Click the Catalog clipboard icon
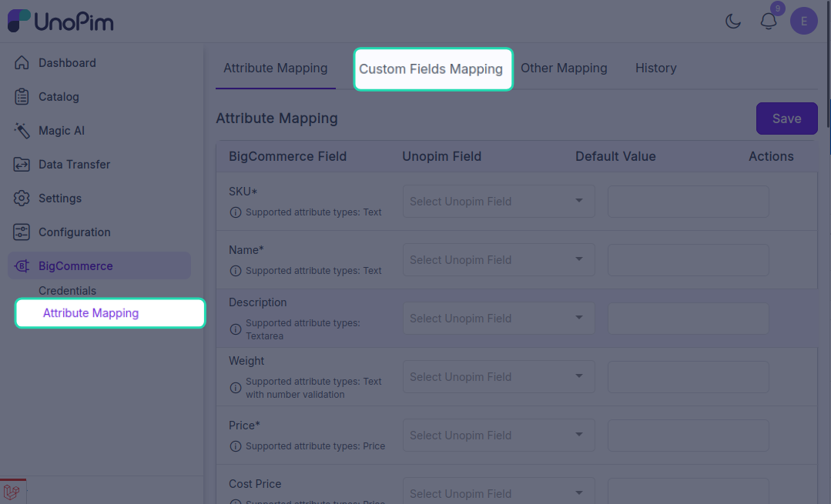 22,96
